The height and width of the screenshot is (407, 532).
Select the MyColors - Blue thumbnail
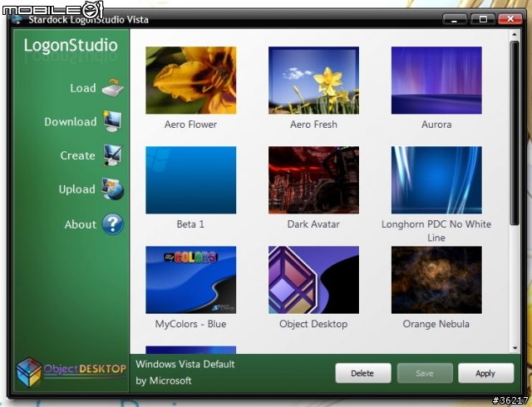tap(191, 280)
